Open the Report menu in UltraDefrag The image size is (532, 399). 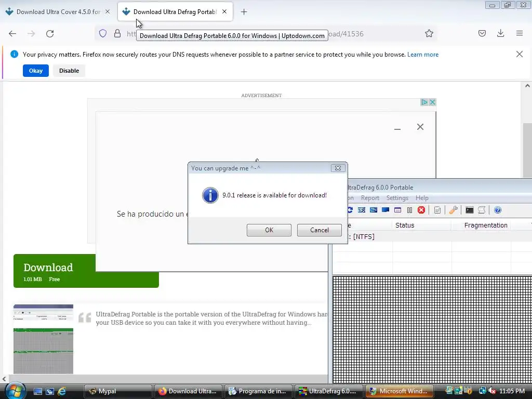point(370,198)
